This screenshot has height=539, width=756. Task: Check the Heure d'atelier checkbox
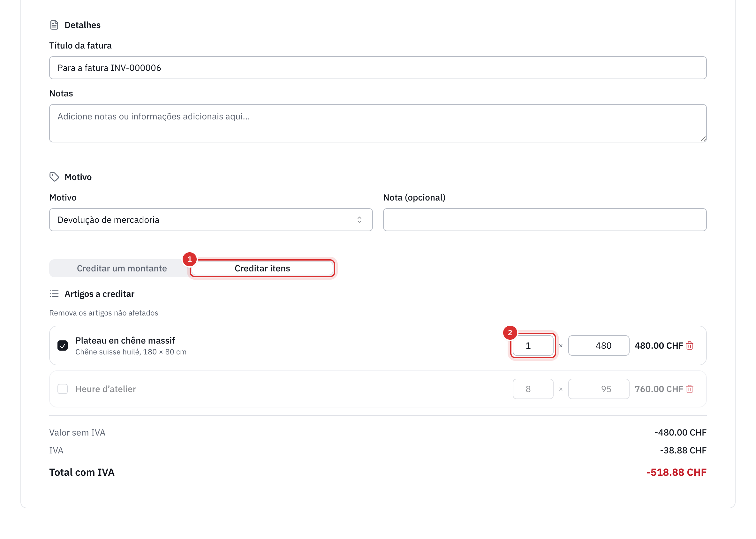(63, 389)
